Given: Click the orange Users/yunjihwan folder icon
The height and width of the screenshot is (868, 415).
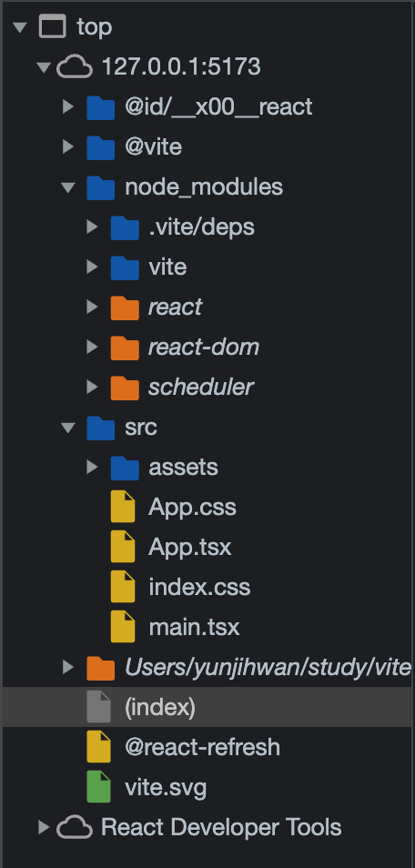Looking at the screenshot, I should click(100, 668).
